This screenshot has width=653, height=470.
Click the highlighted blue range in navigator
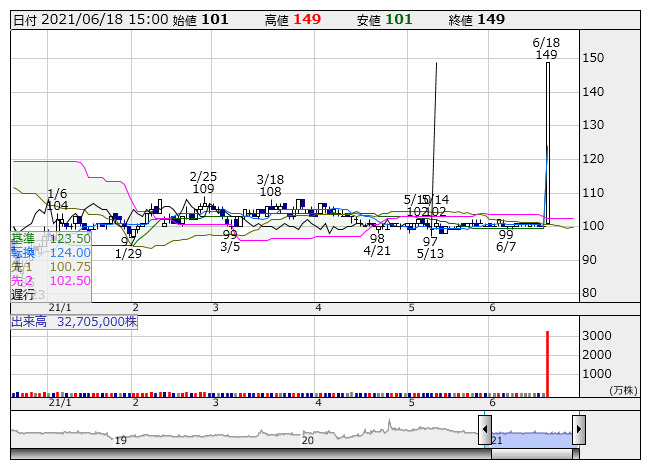[x=531, y=432]
